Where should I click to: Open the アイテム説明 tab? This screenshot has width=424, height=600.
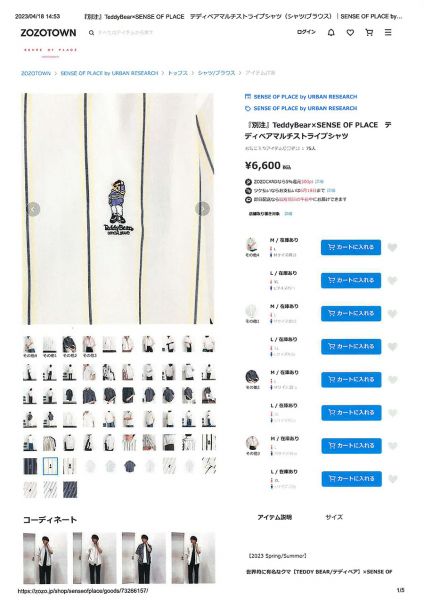coord(274,517)
